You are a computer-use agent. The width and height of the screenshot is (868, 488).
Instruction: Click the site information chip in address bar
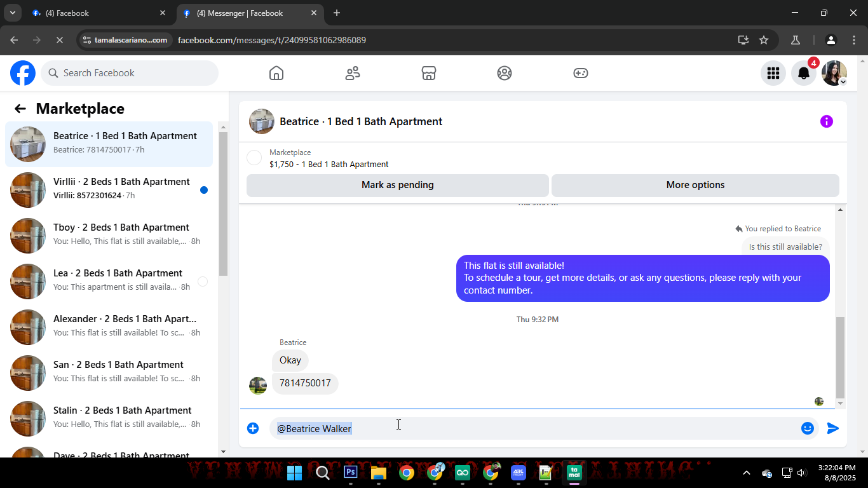tap(126, 40)
